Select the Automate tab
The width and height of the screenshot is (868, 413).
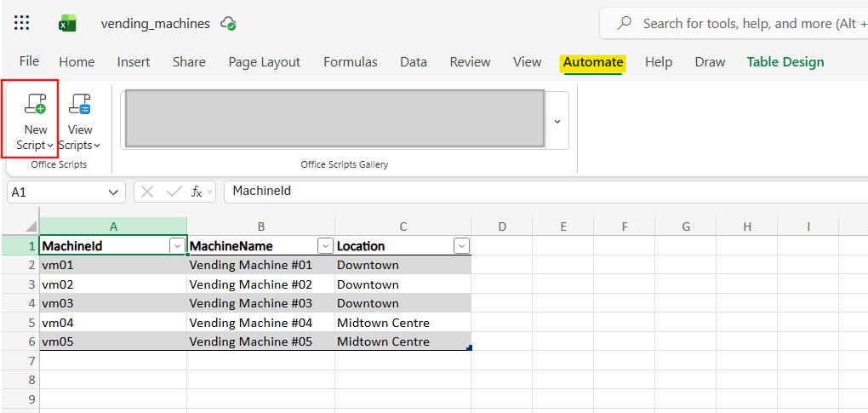tap(593, 62)
